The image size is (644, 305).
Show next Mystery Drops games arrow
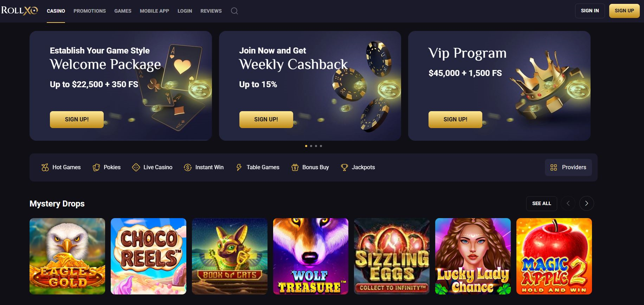586,203
